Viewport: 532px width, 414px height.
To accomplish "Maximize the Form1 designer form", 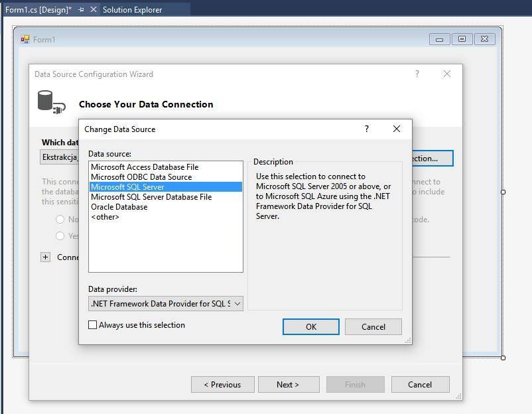I will pyautogui.click(x=462, y=39).
